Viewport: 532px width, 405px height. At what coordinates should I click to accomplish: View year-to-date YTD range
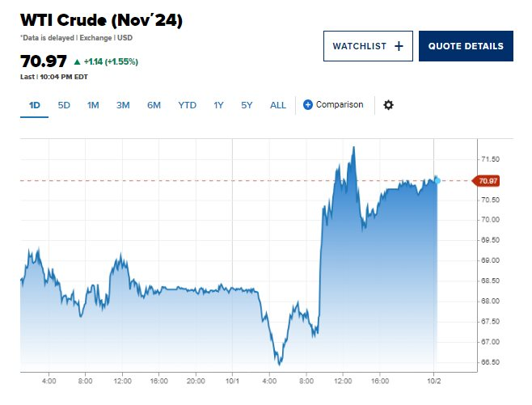187,105
